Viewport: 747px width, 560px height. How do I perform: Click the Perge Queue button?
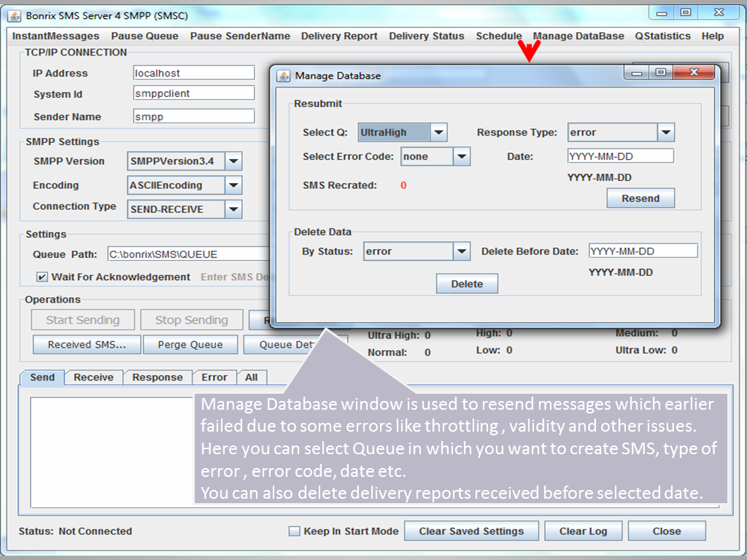[x=190, y=344]
